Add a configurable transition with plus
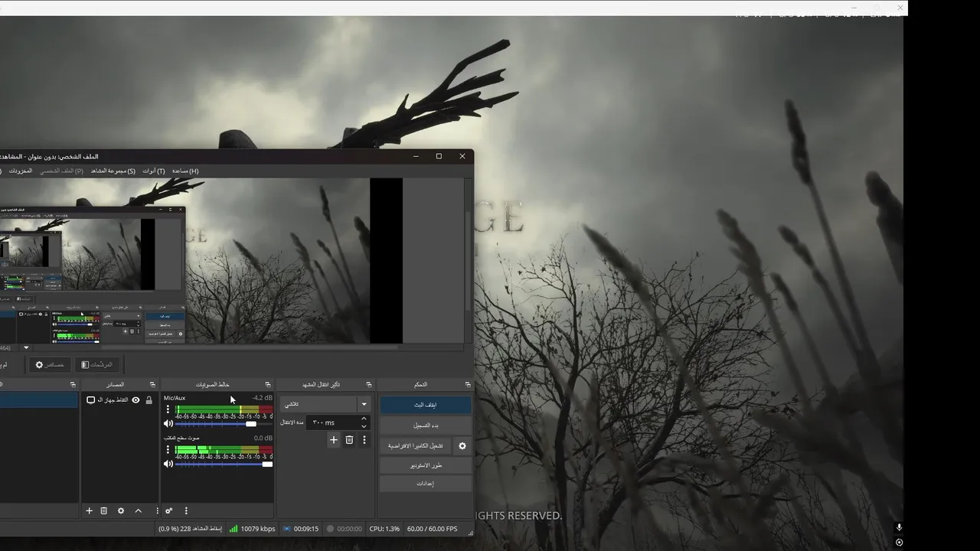The height and width of the screenshot is (551, 980). click(x=334, y=440)
